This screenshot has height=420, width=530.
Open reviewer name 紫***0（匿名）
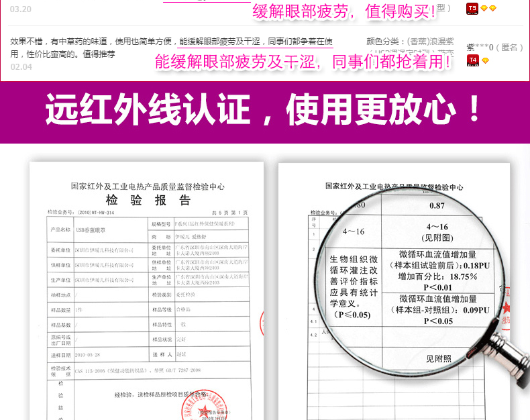(x=495, y=48)
